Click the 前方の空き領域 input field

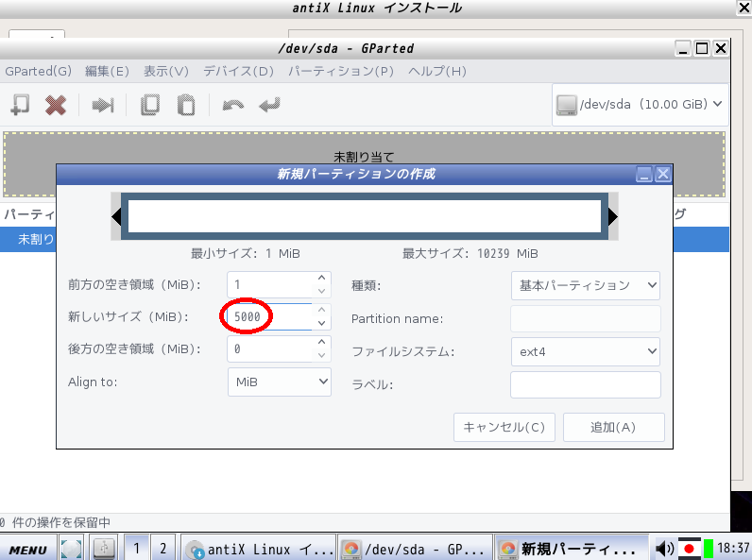click(270, 285)
